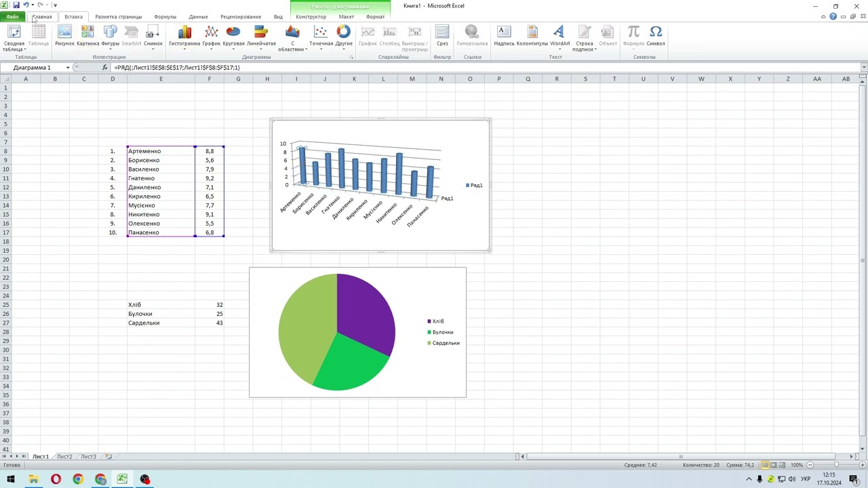Image resolution: width=868 pixels, height=488 pixels.
Task: Click the insert function fx button
Action: coord(105,68)
